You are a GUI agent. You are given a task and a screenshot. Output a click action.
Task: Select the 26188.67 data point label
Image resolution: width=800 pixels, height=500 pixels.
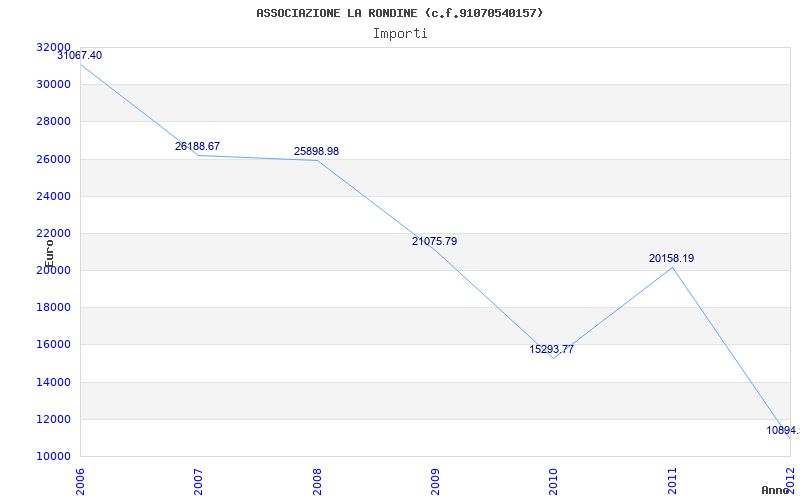point(197,146)
